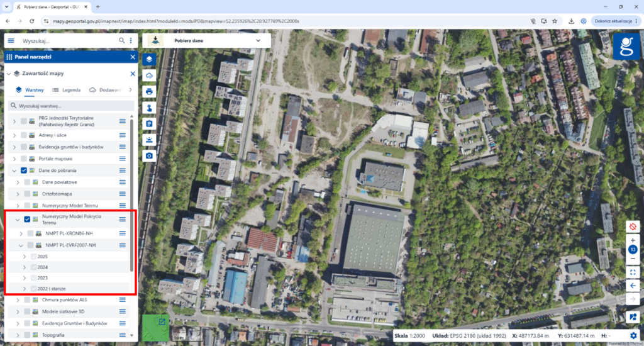Expand the Numeryczny Model Terenu group
This screenshot has width=644, height=346.
pos(18,206)
